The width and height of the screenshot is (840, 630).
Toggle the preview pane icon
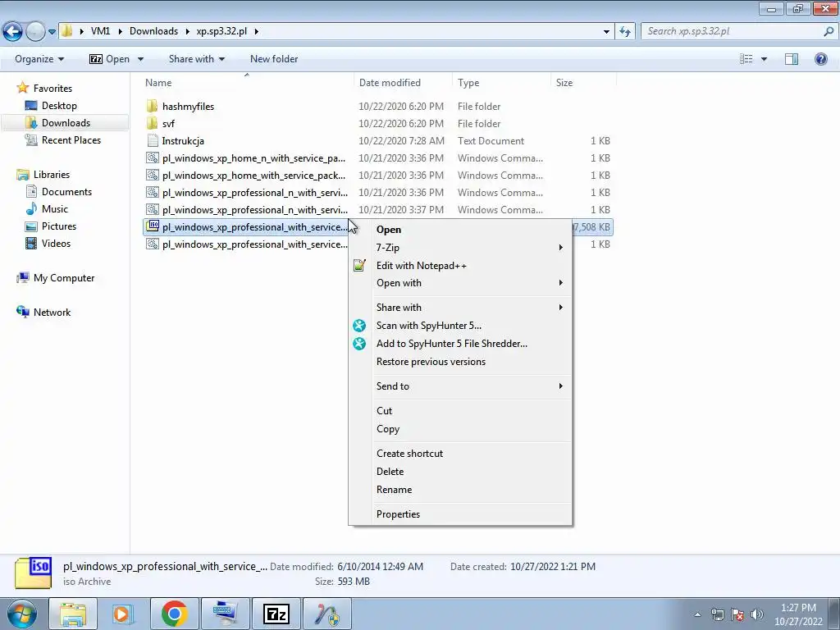click(792, 59)
